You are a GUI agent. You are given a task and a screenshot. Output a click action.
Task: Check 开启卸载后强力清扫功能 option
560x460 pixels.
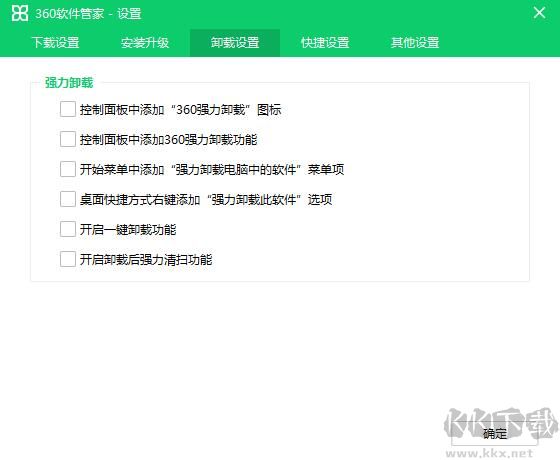[68, 259]
